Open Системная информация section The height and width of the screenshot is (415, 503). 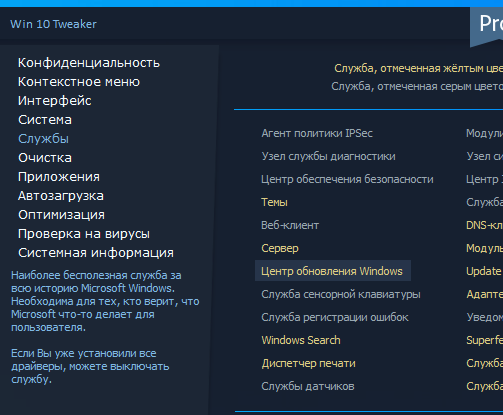point(96,253)
